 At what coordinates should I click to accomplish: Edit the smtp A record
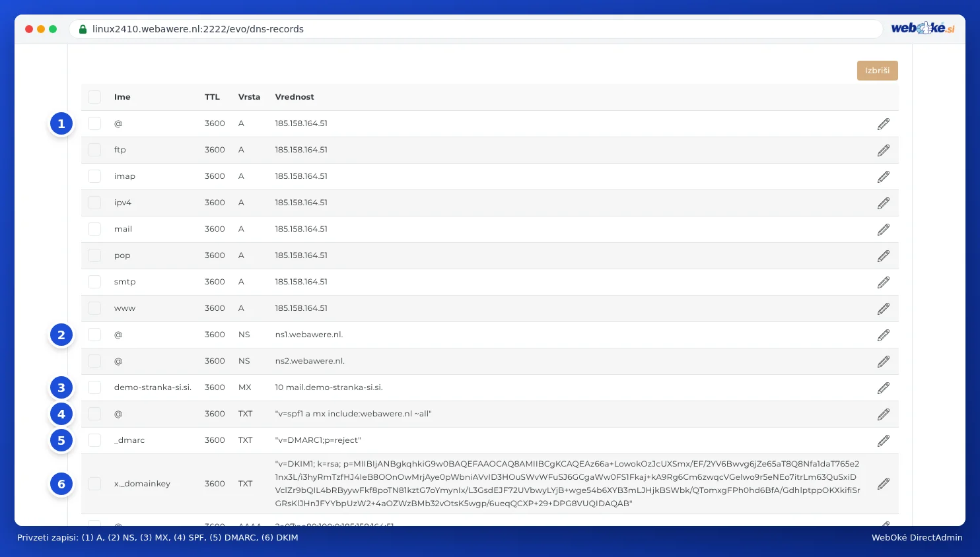click(884, 282)
